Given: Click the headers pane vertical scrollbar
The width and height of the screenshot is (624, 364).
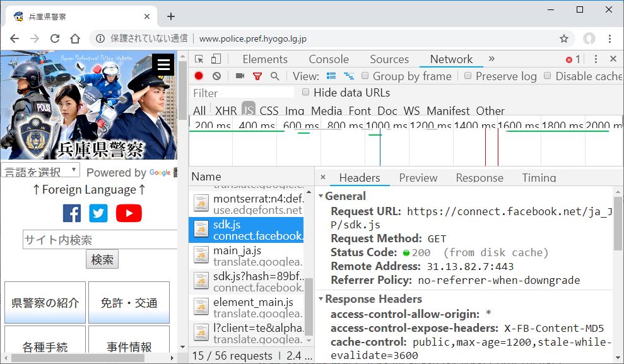Looking at the screenshot, I should [x=617, y=223].
